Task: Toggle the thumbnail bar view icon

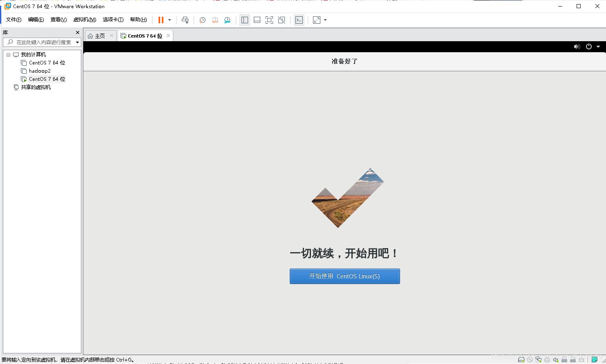Action: (x=257, y=20)
